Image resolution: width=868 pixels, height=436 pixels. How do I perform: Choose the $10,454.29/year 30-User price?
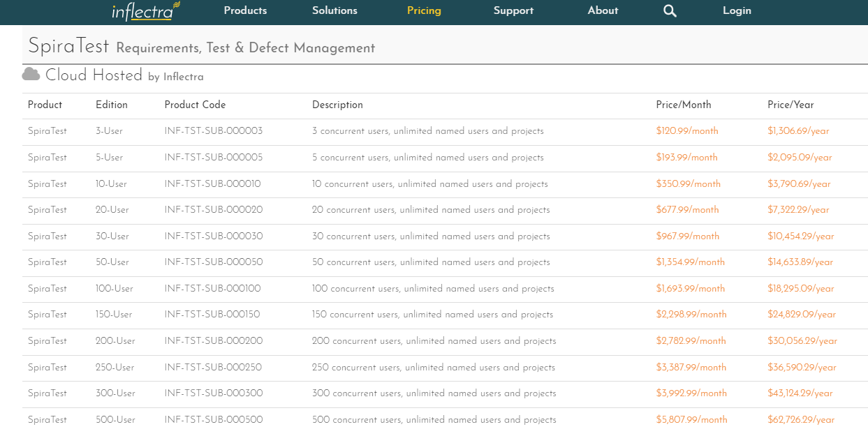[x=800, y=236]
